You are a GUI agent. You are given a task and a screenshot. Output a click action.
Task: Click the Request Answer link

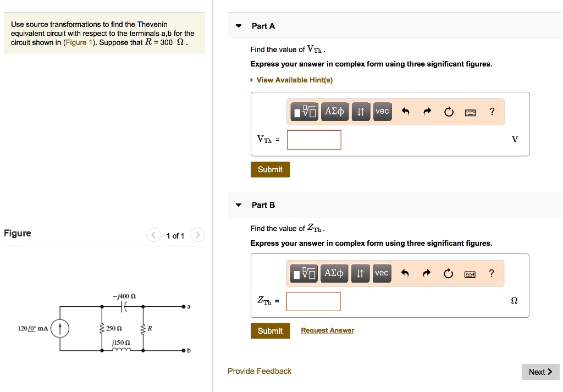328,330
